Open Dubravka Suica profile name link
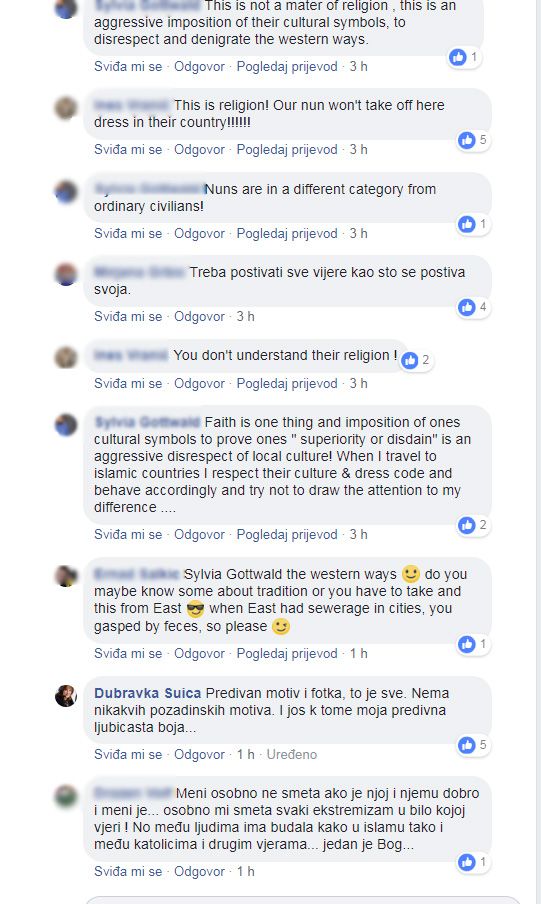Viewport: 541px width, 904px height. pos(148,693)
